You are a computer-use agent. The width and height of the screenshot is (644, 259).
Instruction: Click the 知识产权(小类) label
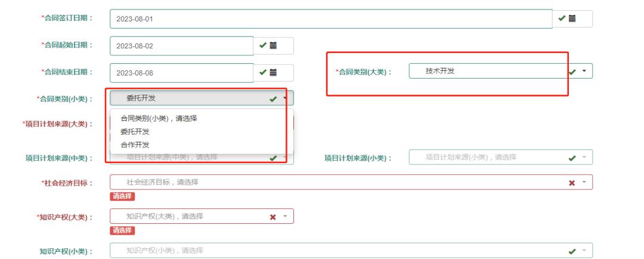(66, 251)
